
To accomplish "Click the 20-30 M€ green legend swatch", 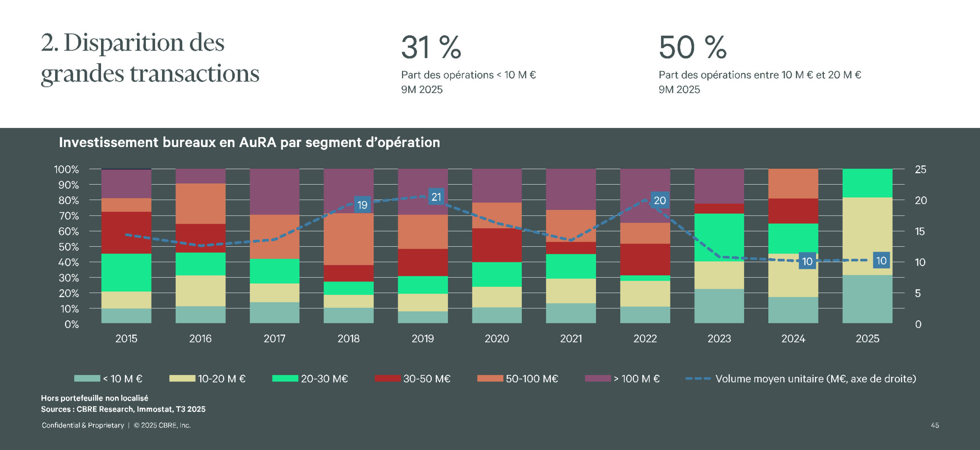I will [285, 378].
